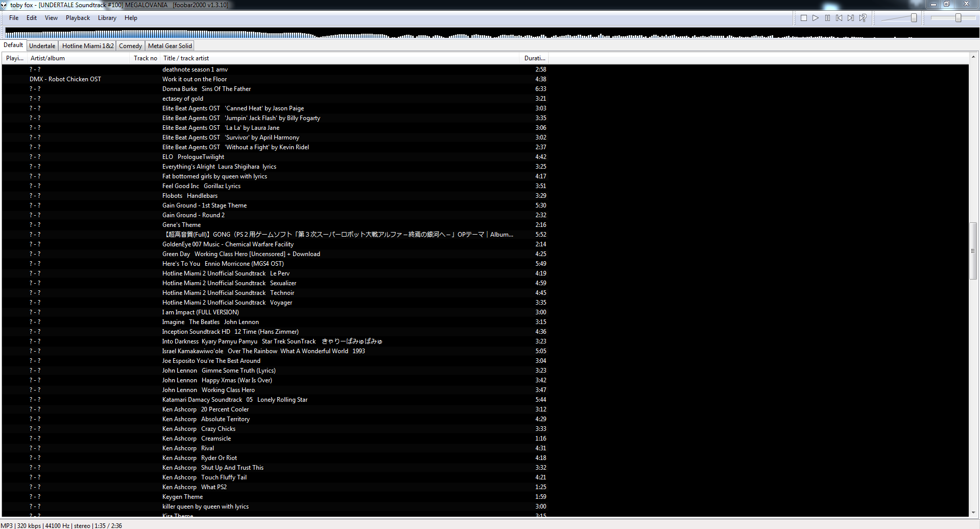Click the playlist scrollbar up arrow

click(973, 57)
